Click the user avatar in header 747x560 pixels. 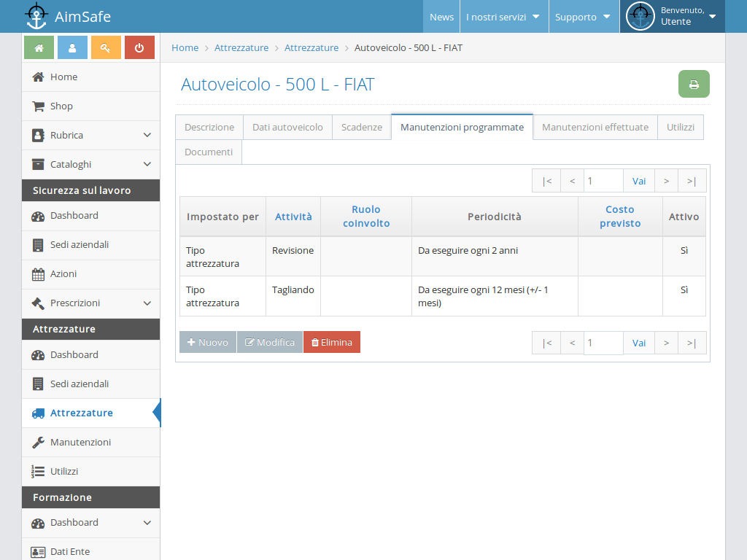tap(640, 16)
